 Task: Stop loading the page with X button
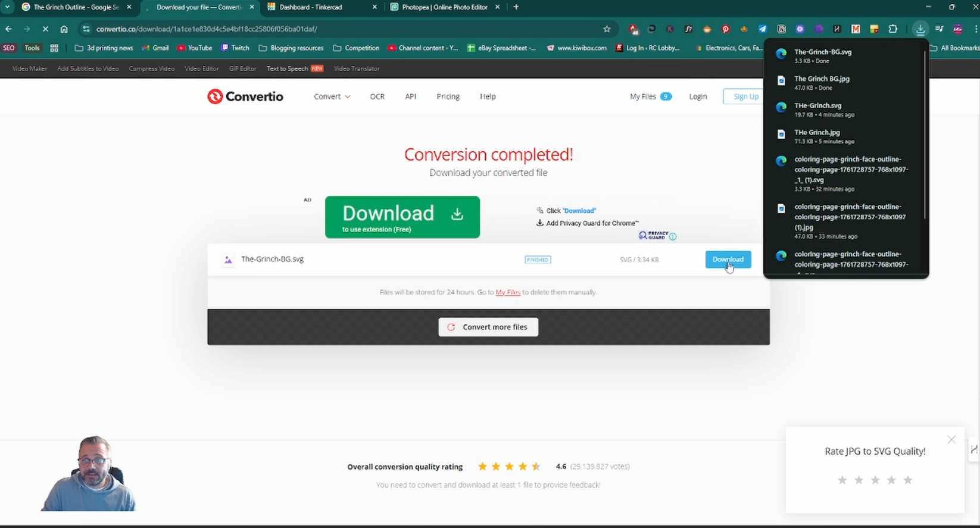45,29
